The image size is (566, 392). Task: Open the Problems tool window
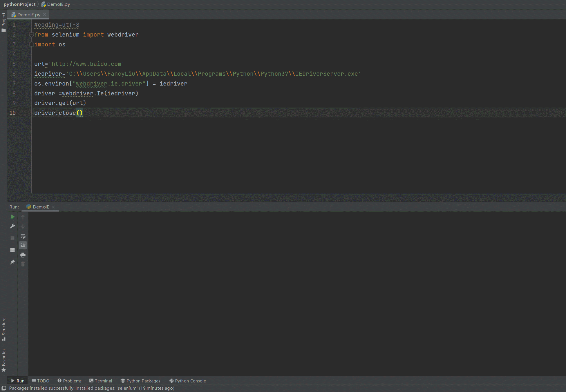(69, 381)
